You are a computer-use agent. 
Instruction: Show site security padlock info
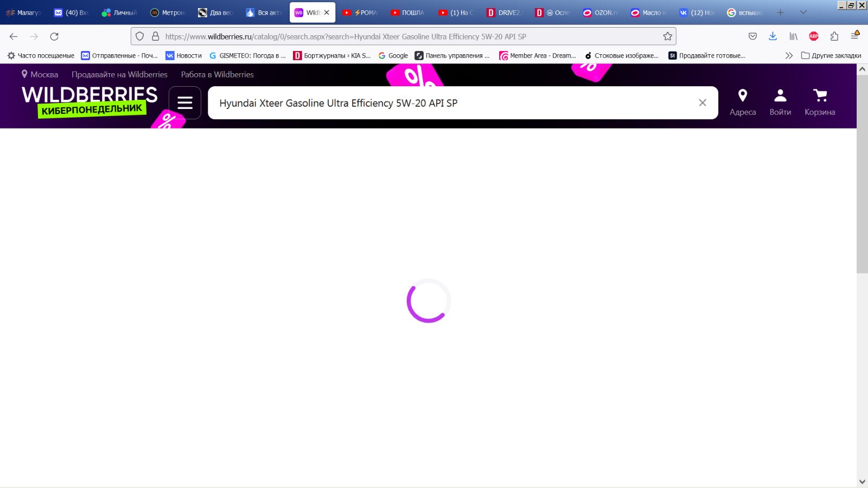click(155, 36)
